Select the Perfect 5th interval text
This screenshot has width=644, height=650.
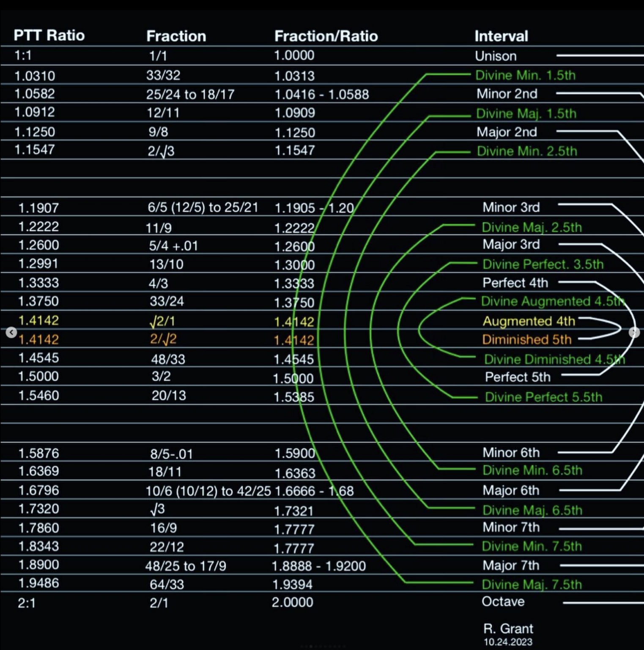pos(518,377)
